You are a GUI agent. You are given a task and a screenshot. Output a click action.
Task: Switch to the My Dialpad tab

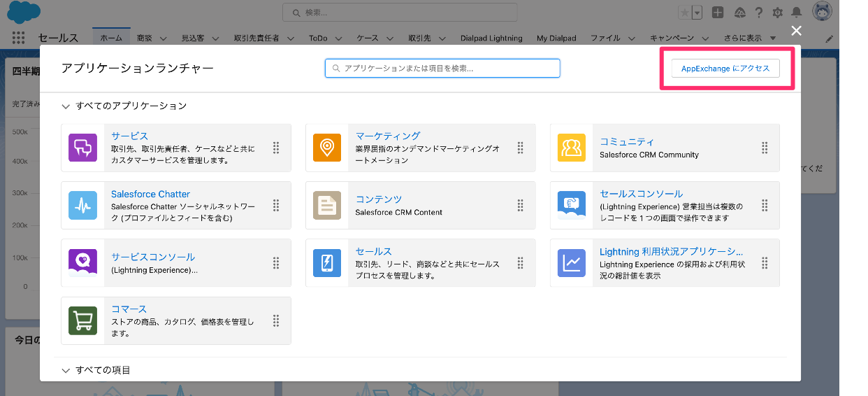[556, 38]
